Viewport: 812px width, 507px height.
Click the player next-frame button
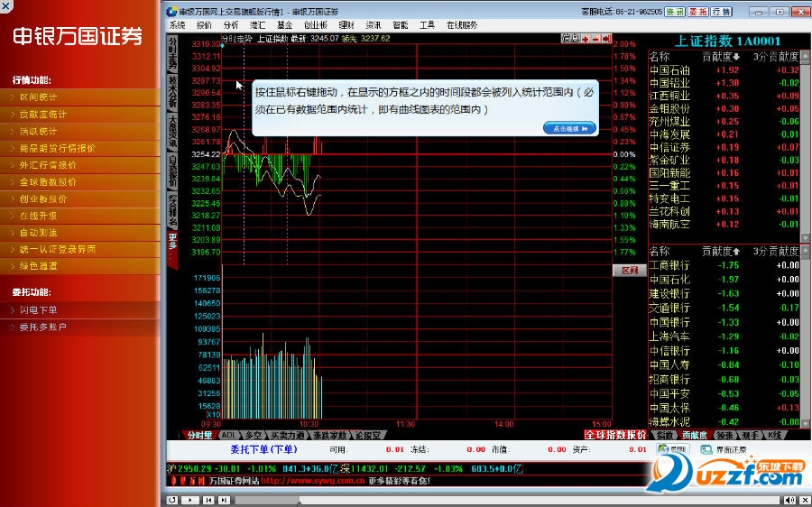pyautogui.click(x=224, y=500)
